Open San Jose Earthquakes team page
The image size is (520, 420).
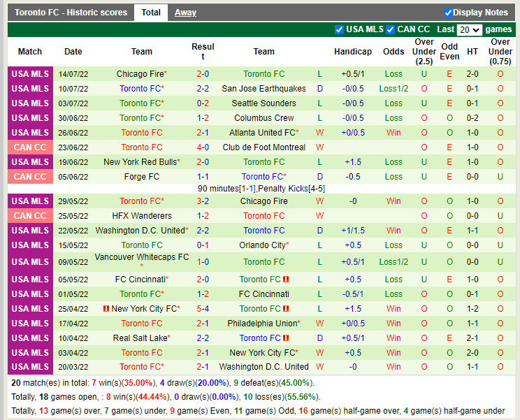[x=263, y=89]
